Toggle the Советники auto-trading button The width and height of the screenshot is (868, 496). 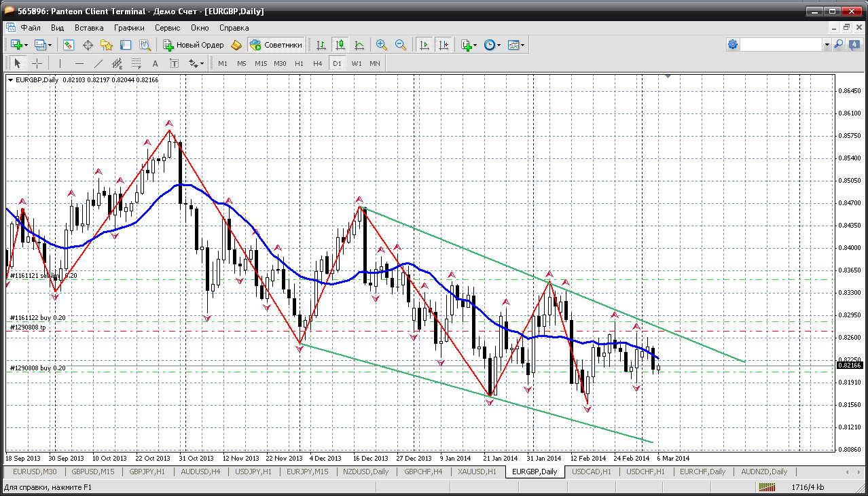pos(276,45)
